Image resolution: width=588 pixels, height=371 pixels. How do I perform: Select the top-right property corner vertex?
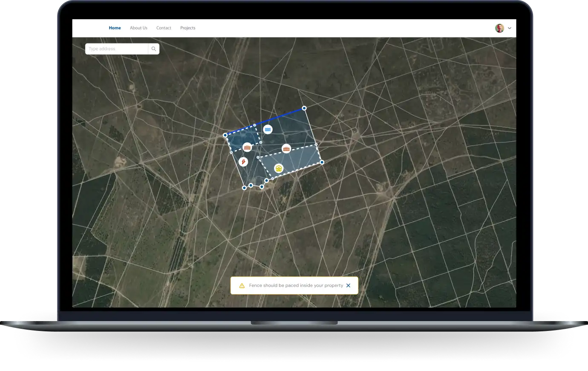coord(304,108)
